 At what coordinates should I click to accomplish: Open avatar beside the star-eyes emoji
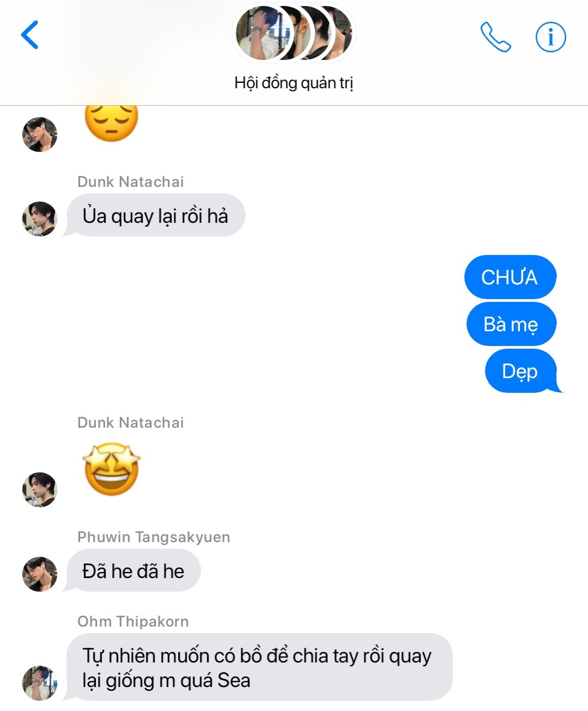pos(40,489)
